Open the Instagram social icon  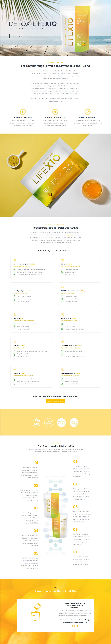point(72,626)
